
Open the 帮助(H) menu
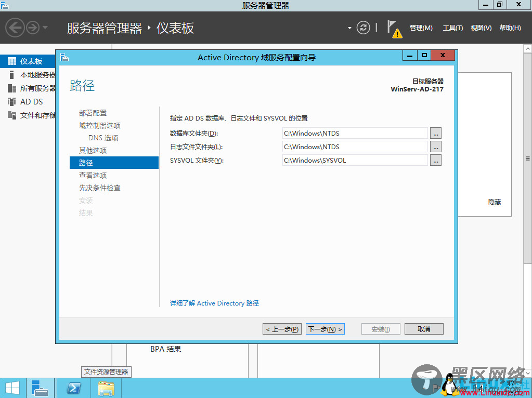click(x=510, y=28)
